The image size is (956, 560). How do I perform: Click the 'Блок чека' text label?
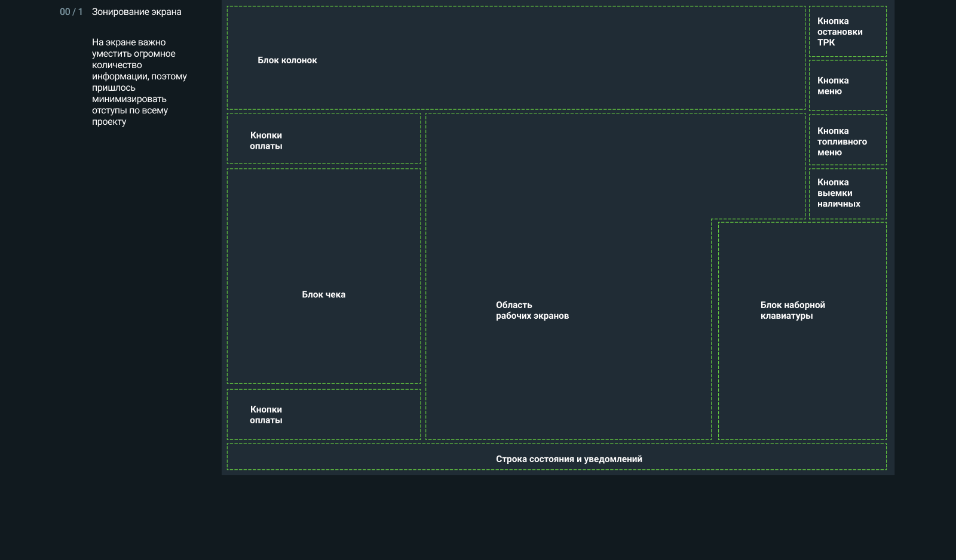click(x=323, y=294)
